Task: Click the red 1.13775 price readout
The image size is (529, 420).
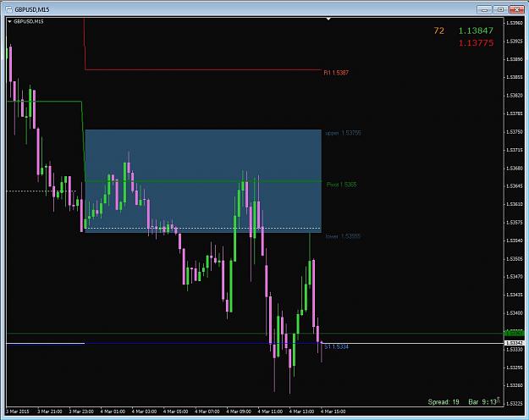Action: (476, 43)
